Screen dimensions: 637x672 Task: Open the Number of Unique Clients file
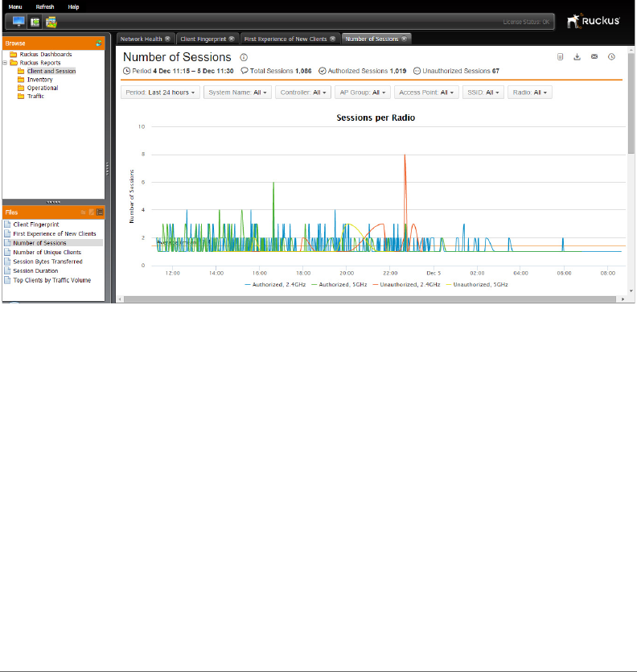tap(47, 253)
